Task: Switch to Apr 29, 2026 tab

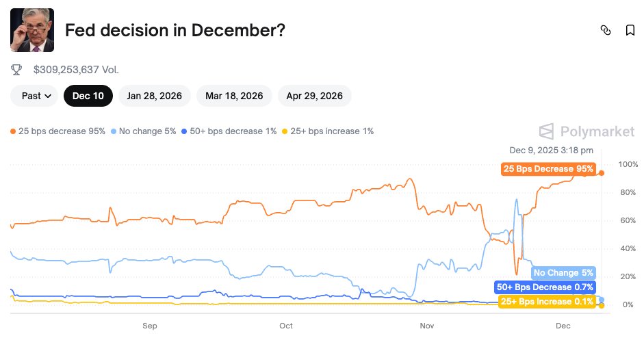Action: [x=315, y=96]
